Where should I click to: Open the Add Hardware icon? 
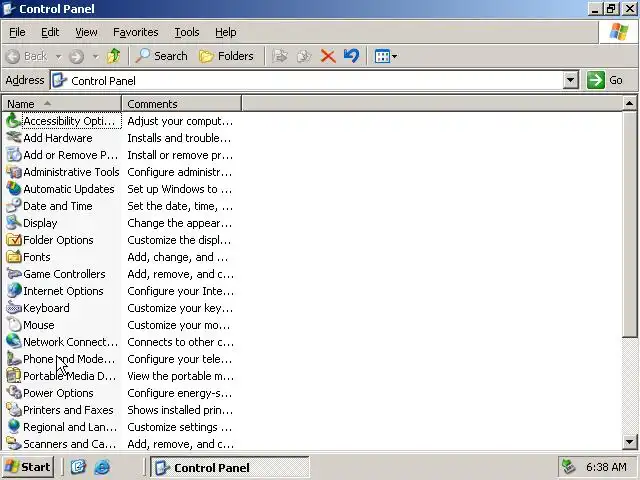click(x=14, y=138)
